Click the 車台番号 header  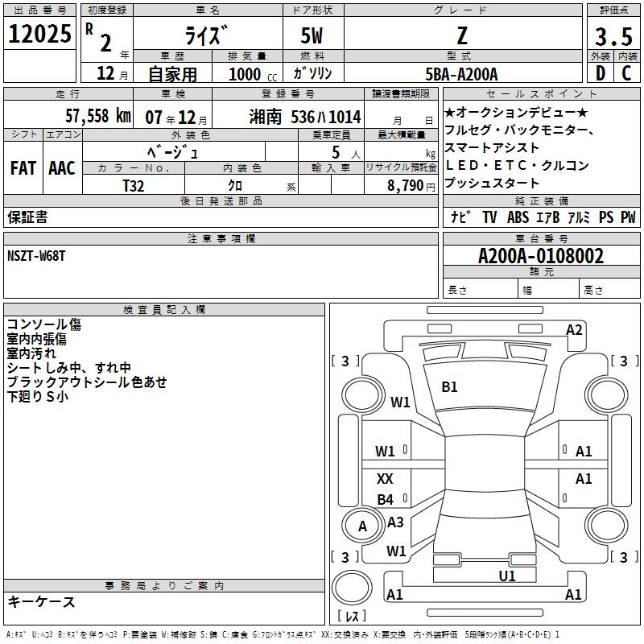[x=542, y=238]
